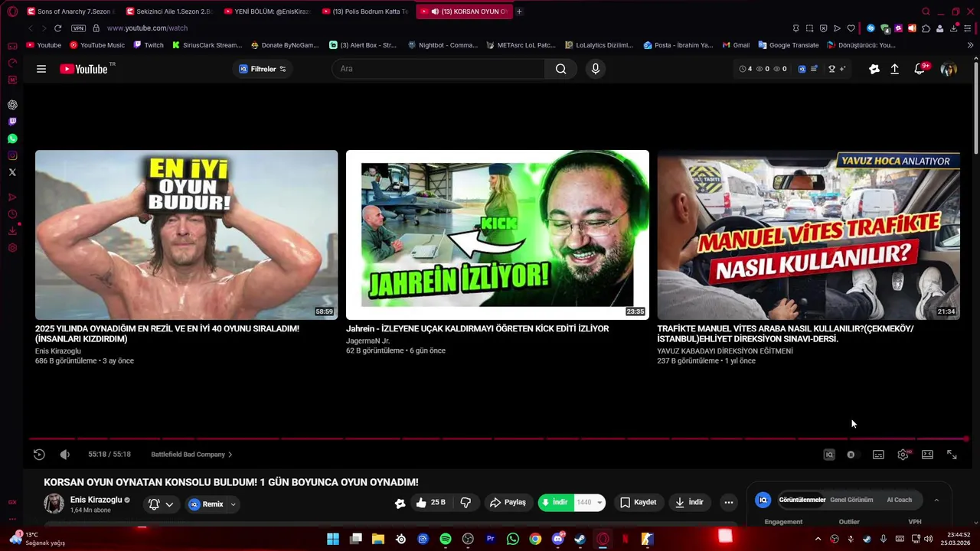Open Steam from the Windows taskbar

coord(580,539)
